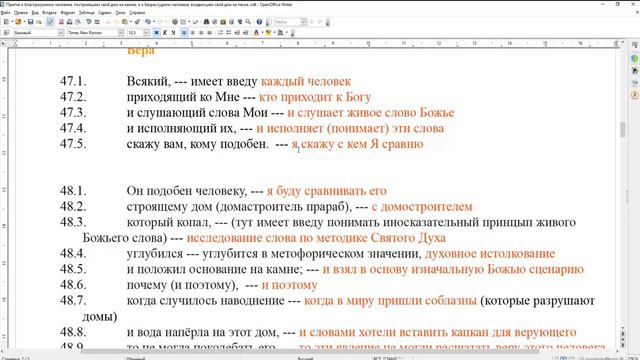Image resolution: width=640 pixels, height=360 pixels.
Task: Open Page Preview icon
Action: click(78, 22)
